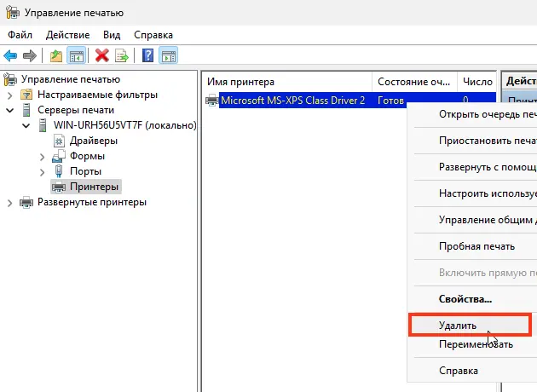The image size is (537, 392).
Task: Open the Файл menu
Action: coord(20,35)
